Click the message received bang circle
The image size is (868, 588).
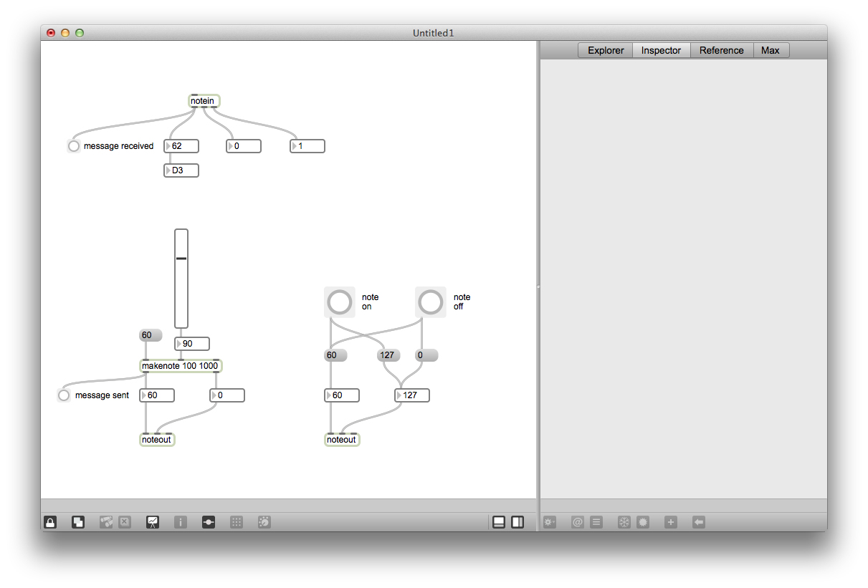click(x=74, y=146)
